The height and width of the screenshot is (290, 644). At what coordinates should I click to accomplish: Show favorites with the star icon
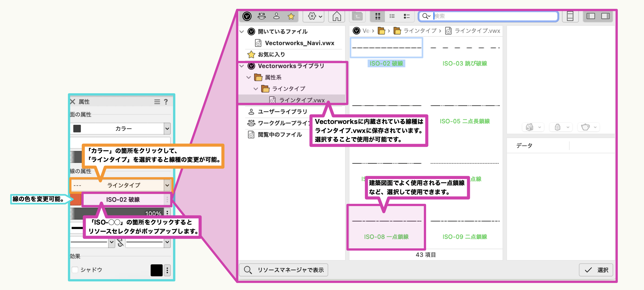click(x=291, y=16)
